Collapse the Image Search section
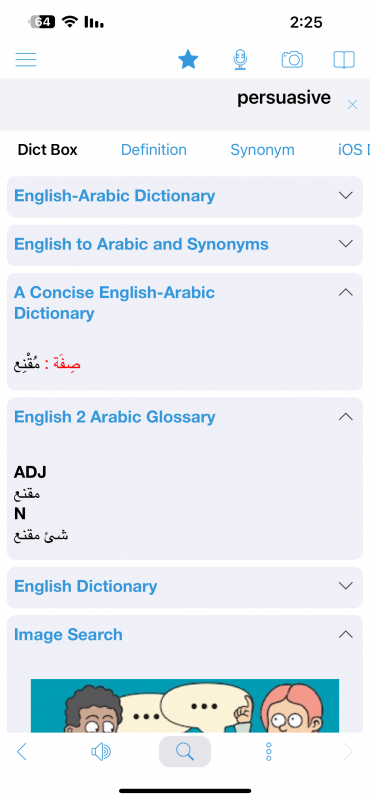This screenshot has height=800, width=370. (x=346, y=635)
